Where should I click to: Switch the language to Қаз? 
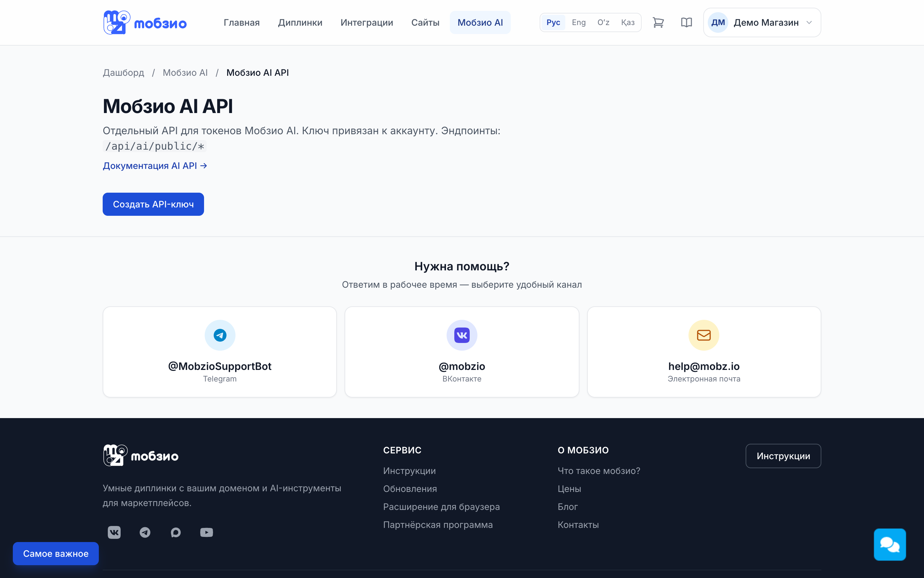(x=628, y=22)
